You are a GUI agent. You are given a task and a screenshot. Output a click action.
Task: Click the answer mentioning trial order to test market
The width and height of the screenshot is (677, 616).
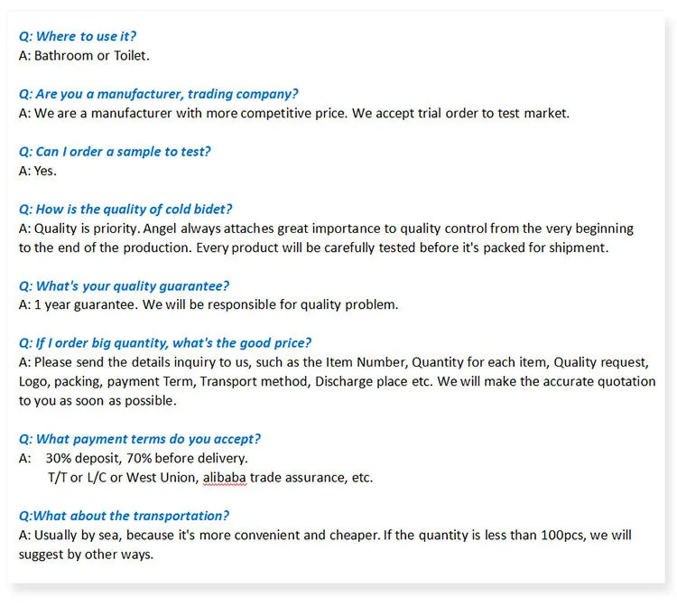(x=293, y=114)
